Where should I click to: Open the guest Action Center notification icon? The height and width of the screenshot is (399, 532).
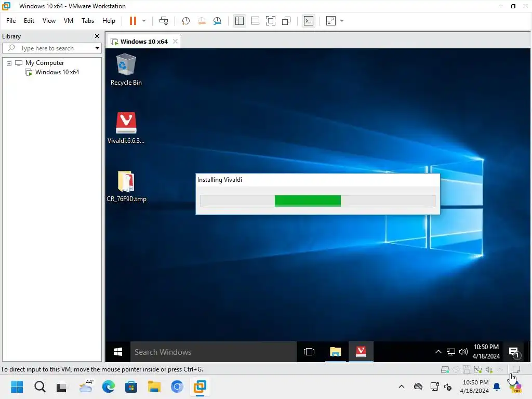pyautogui.click(x=514, y=353)
